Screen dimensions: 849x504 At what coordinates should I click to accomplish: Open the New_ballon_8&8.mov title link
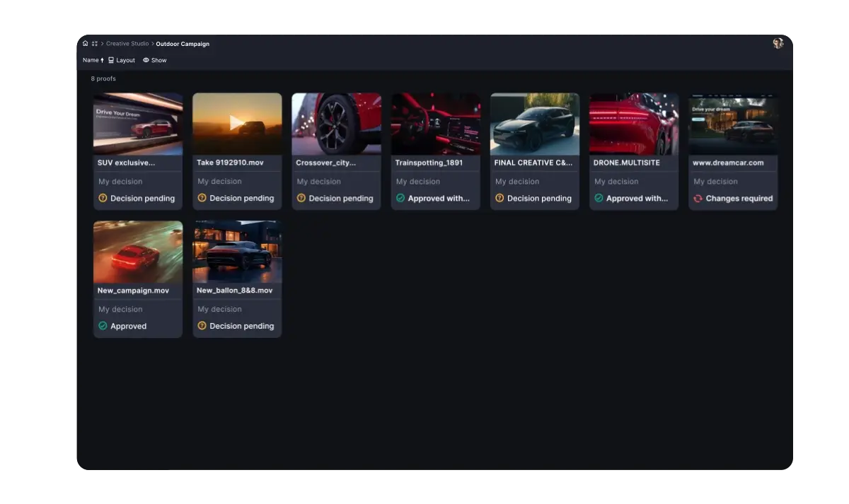coord(234,291)
